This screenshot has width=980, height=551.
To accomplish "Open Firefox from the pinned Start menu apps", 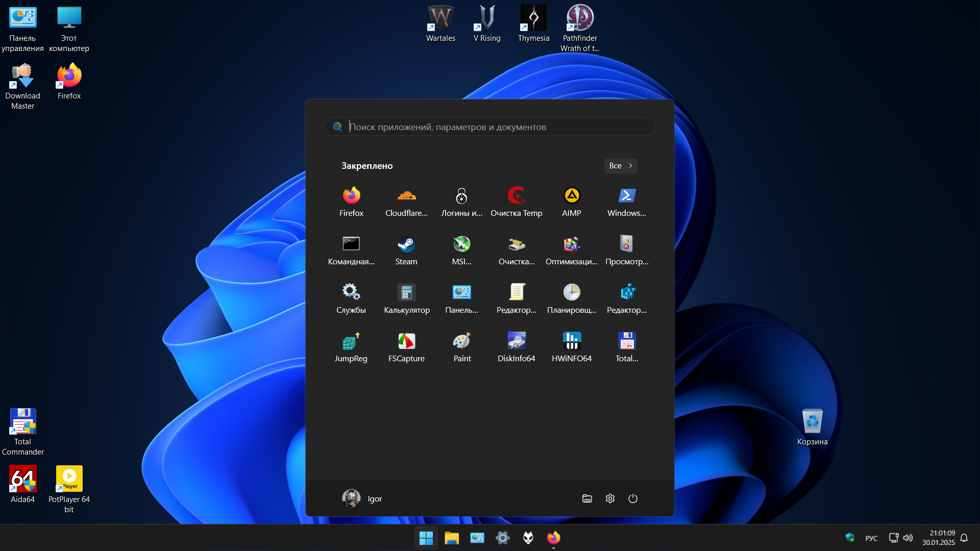I will (351, 202).
